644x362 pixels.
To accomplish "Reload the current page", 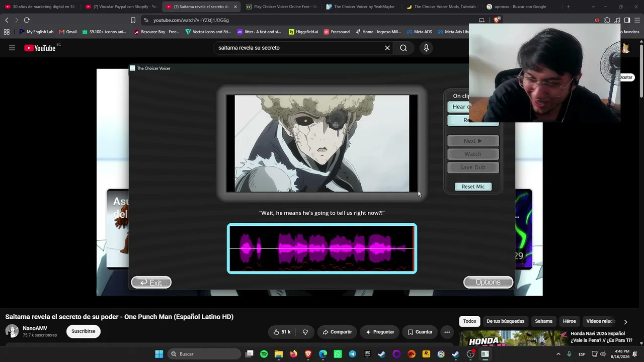I will pos(27,20).
